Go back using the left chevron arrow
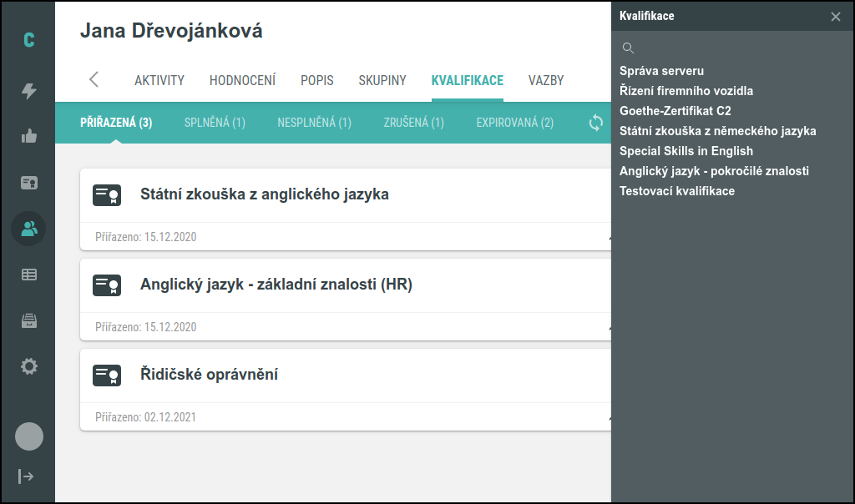Viewport: 855px width, 504px height. 94,80
